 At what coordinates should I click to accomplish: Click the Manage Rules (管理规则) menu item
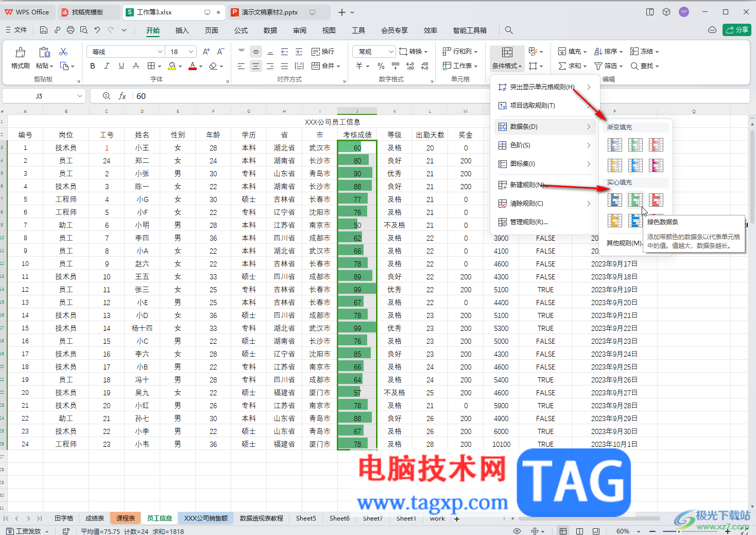[x=545, y=222]
